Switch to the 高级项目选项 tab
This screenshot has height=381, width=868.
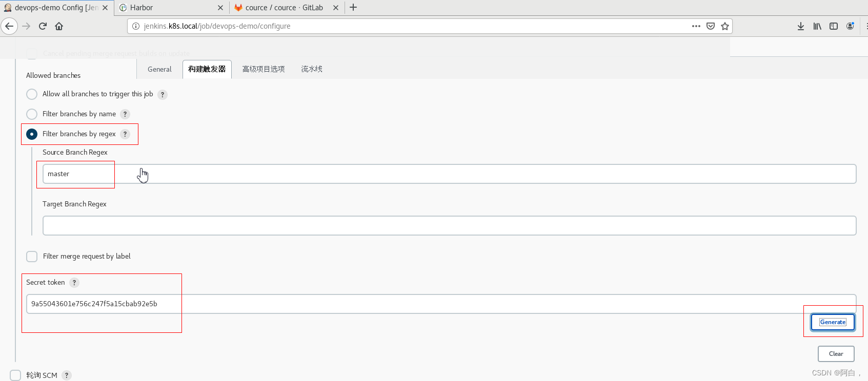[x=264, y=69]
